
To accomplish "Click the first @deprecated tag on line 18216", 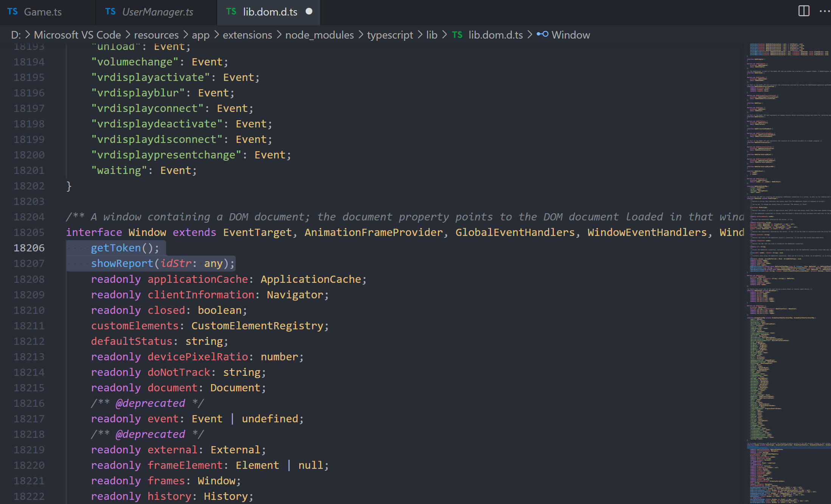I will tap(151, 403).
